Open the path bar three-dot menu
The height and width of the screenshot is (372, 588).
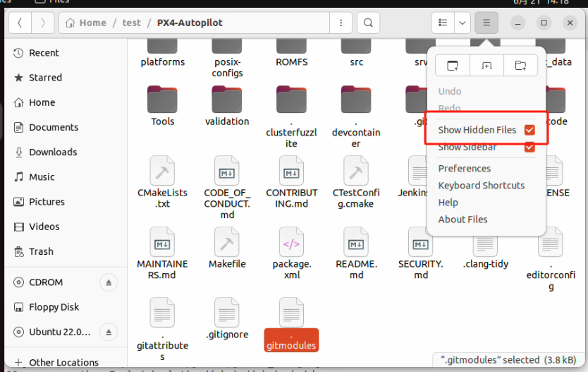341,23
